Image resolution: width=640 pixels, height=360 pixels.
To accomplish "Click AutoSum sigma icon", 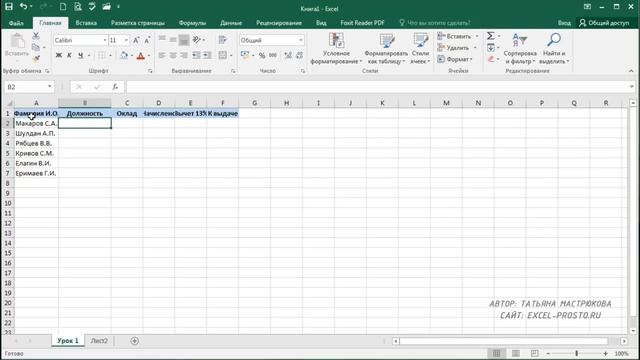I will 491,36.
